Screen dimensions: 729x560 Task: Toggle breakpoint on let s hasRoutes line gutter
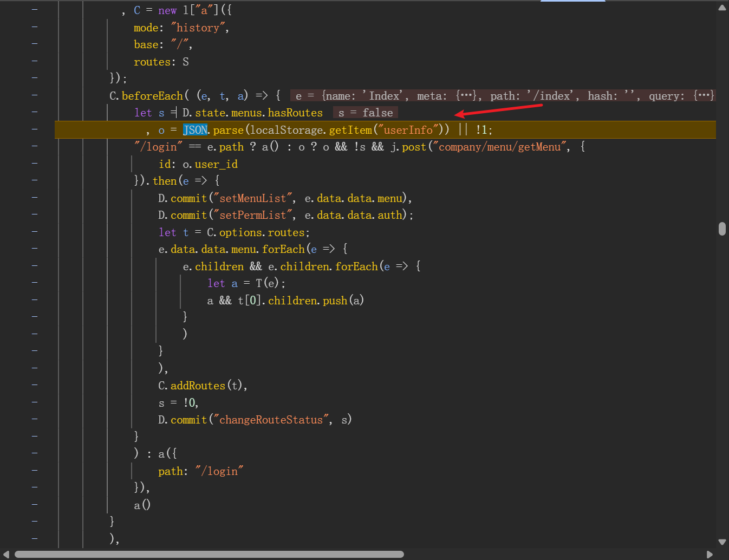click(35, 112)
